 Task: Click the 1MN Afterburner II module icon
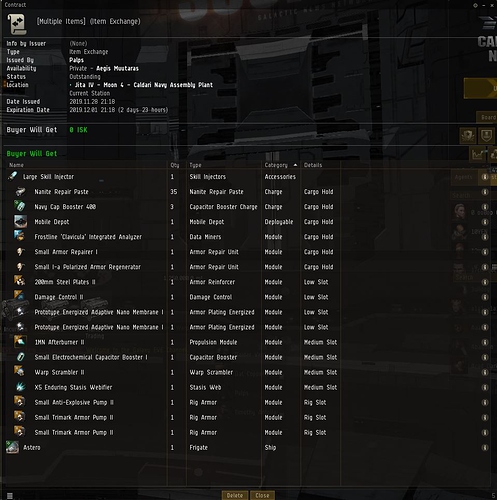[x=20, y=342]
